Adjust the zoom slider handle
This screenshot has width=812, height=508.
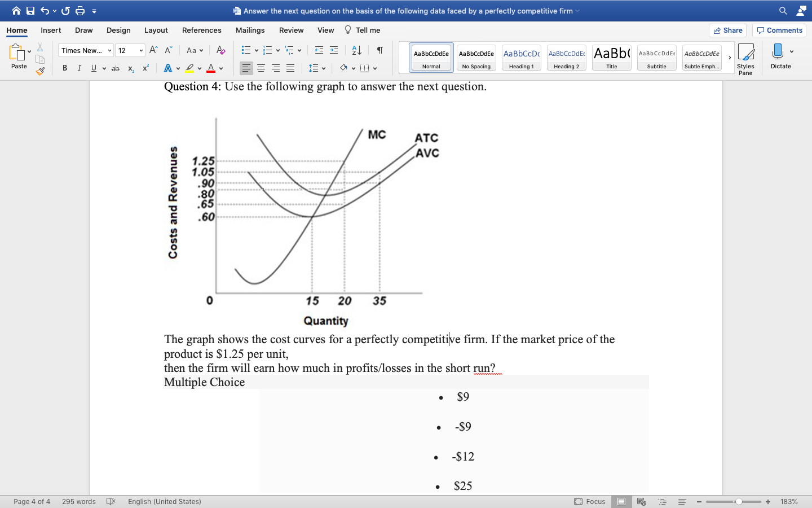click(x=739, y=501)
